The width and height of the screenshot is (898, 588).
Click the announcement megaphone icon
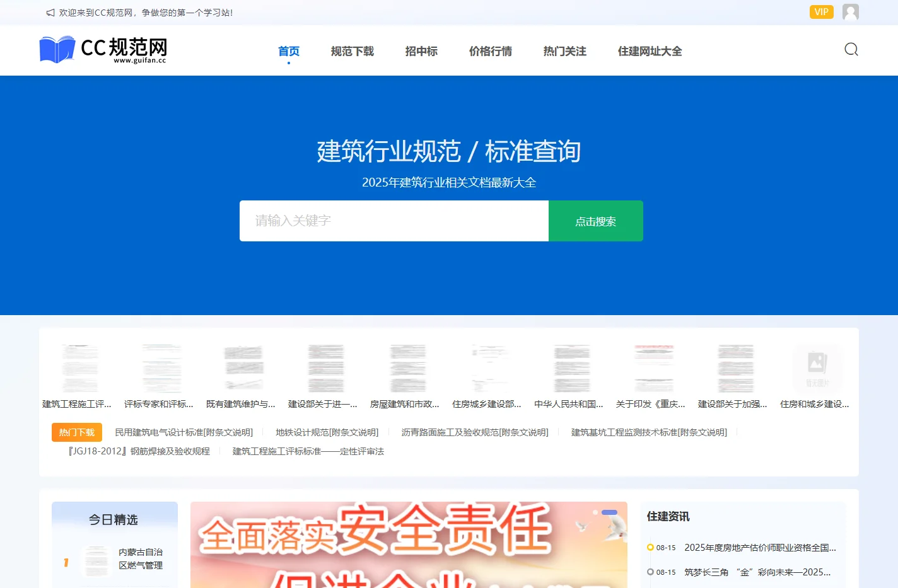(50, 13)
